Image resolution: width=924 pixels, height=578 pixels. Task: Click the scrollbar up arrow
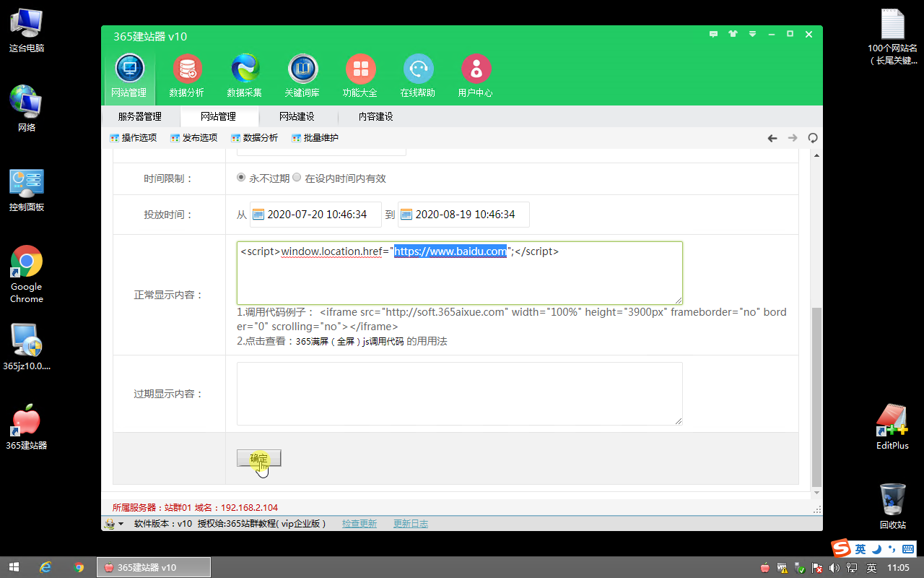tap(816, 155)
